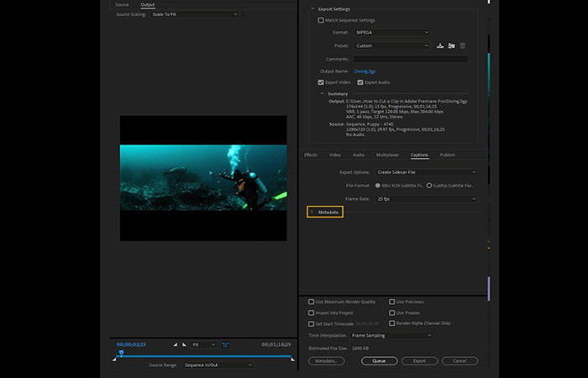
Task: Click the current timecode 00;00;02;15
Action: pos(131,344)
